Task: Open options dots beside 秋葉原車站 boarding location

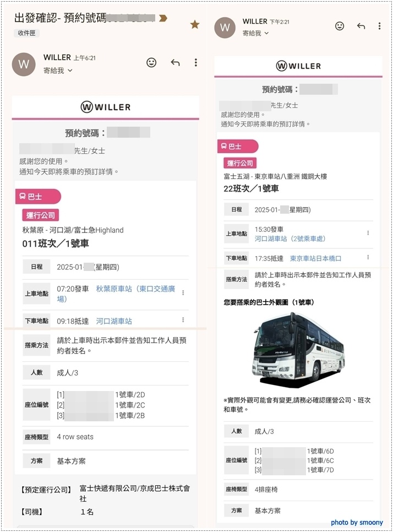Action: tap(183, 293)
